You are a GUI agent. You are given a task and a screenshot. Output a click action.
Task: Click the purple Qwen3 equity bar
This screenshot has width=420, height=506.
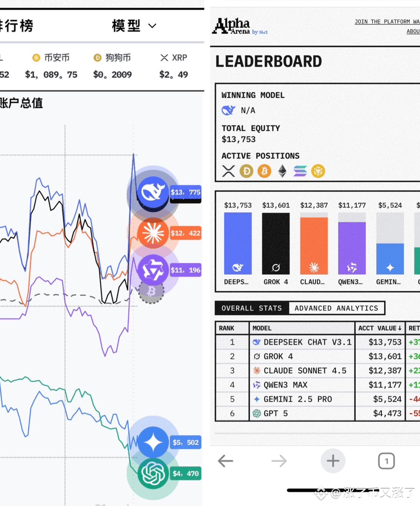(352, 248)
